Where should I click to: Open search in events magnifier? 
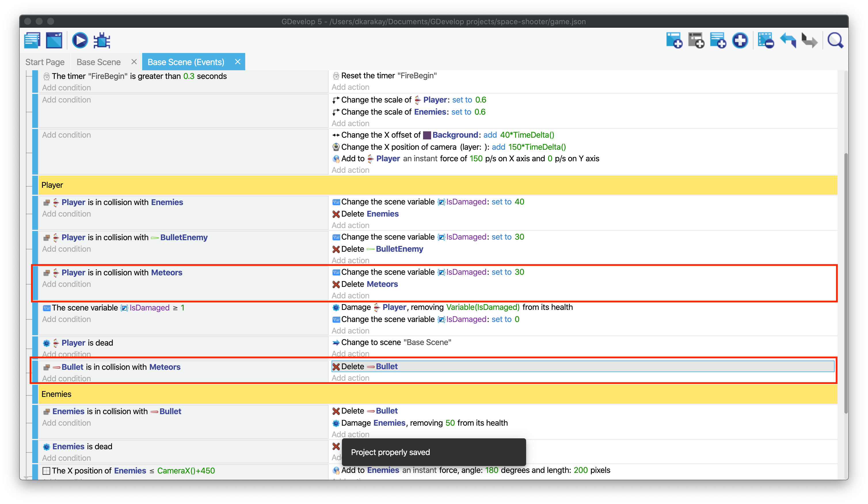[x=835, y=41]
